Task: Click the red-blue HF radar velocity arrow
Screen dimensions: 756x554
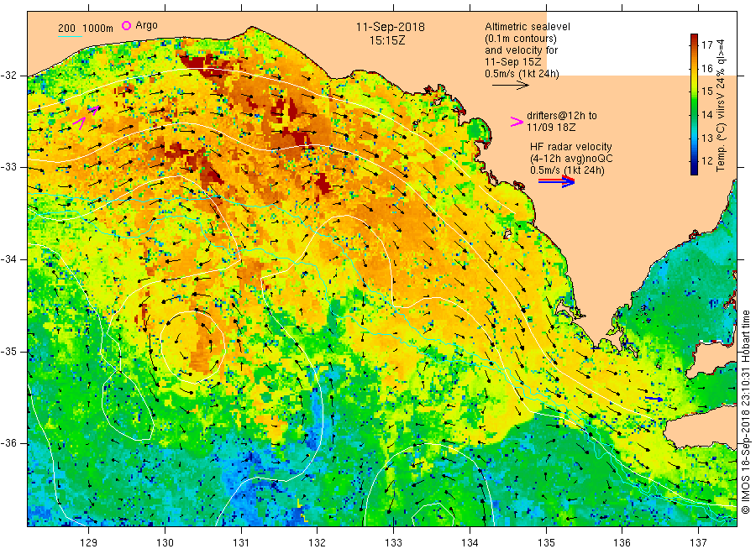Action: coord(557,181)
